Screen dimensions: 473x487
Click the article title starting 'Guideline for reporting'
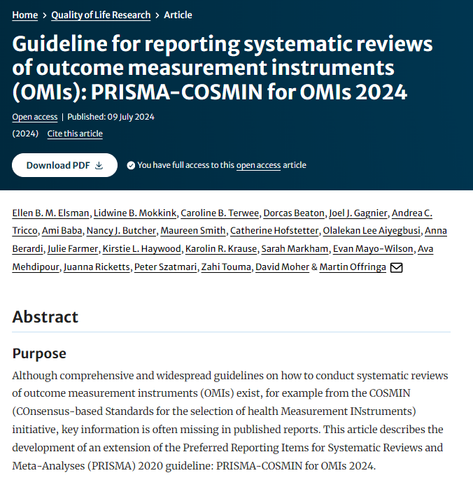[x=222, y=68]
